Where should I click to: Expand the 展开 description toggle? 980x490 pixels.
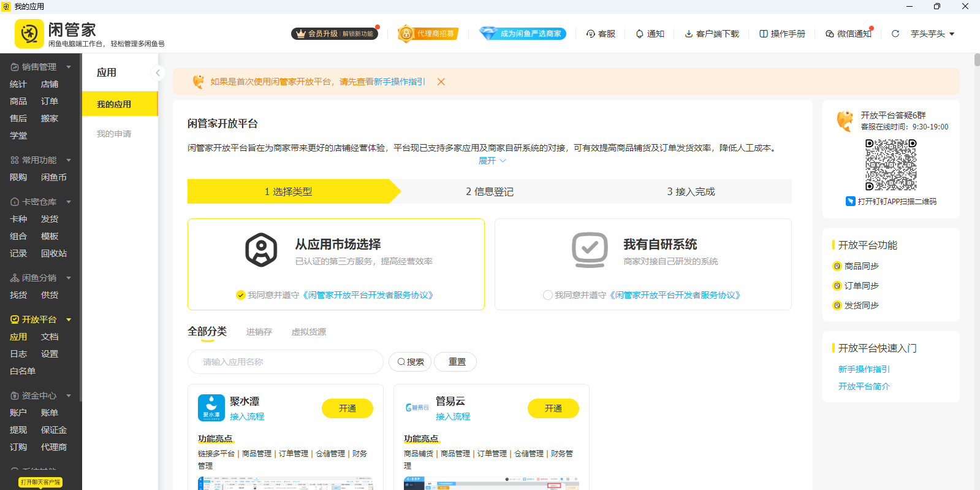pyautogui.click(x=492, y=161)
